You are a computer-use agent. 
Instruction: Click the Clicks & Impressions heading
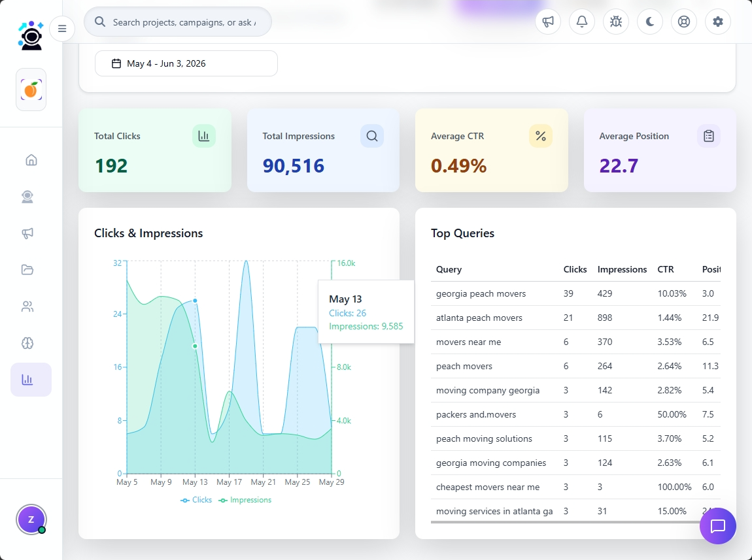[x=148, y=233]
